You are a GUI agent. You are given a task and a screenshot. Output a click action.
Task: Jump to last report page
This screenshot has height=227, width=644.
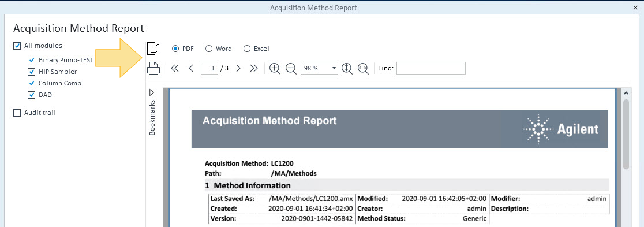[x=254, y=68]
